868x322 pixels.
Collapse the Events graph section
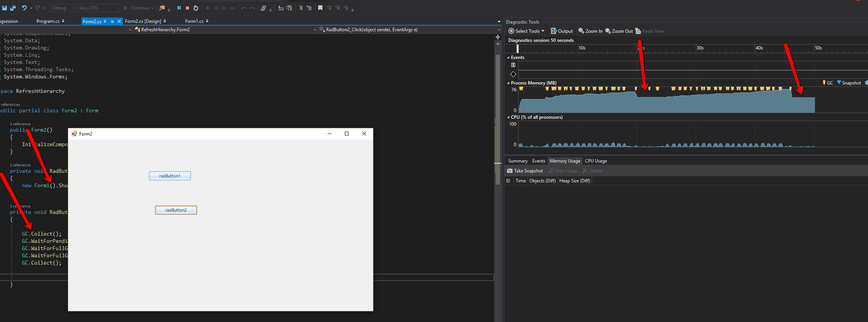pos(508,57)
